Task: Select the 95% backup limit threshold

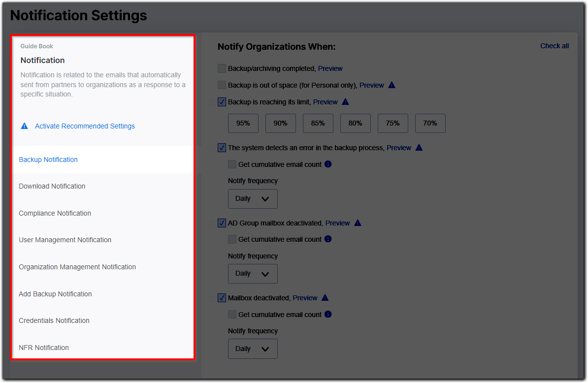Action: click(x=243, y=123)
